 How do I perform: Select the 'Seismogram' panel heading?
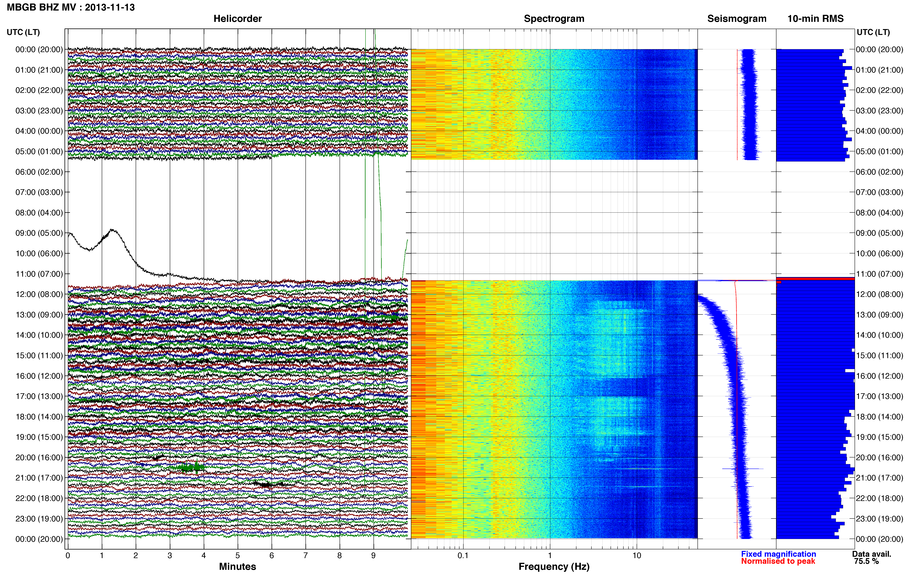click(737, 19)
